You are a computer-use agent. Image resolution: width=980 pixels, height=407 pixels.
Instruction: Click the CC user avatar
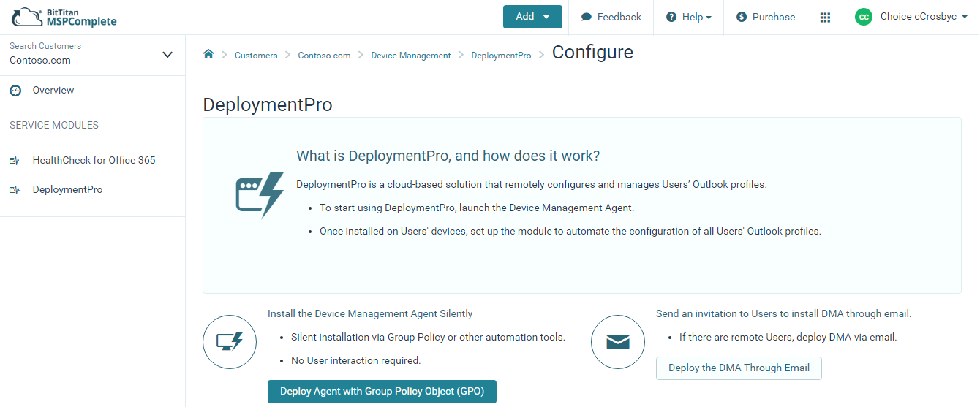click(x=864, y=17)
